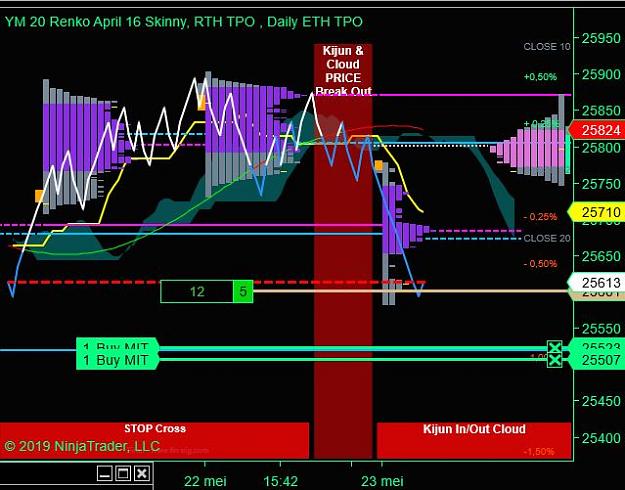Click the © 2019 NinjaTrader, LLC text
The width and height of the screenshot is (625, 490).
click(x=82, y=446)
